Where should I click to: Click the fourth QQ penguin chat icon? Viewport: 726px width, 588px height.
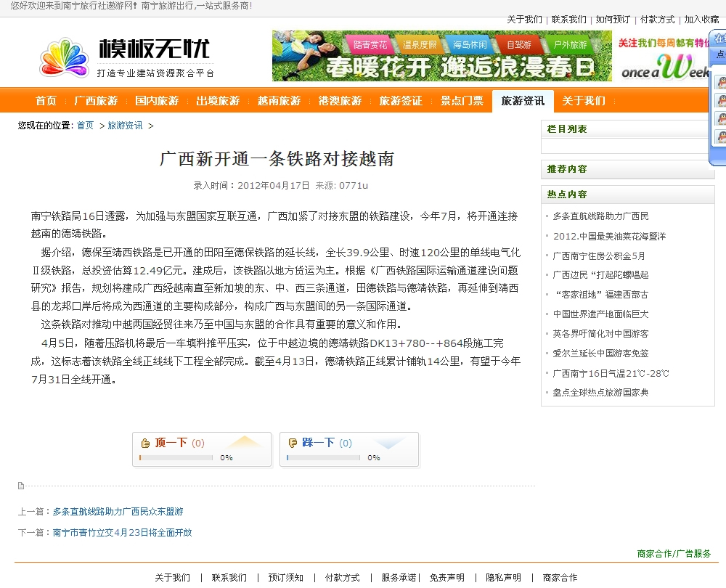[x=721, y=136]
